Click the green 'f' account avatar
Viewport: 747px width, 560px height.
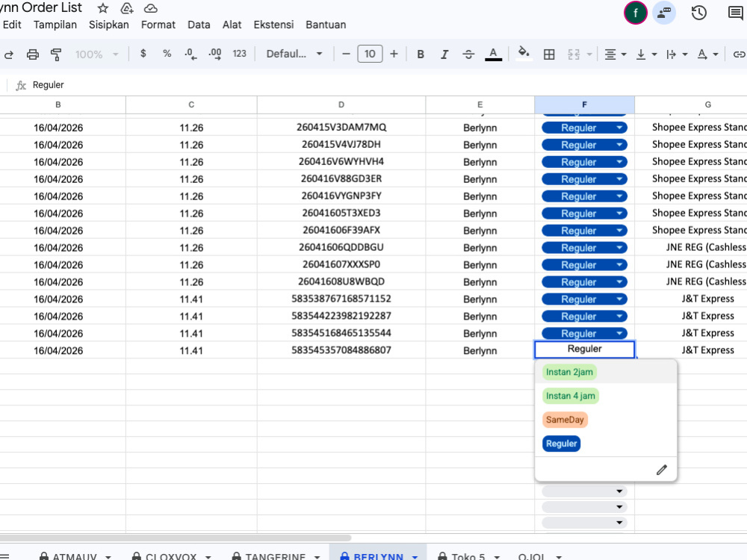coord(635,13)
